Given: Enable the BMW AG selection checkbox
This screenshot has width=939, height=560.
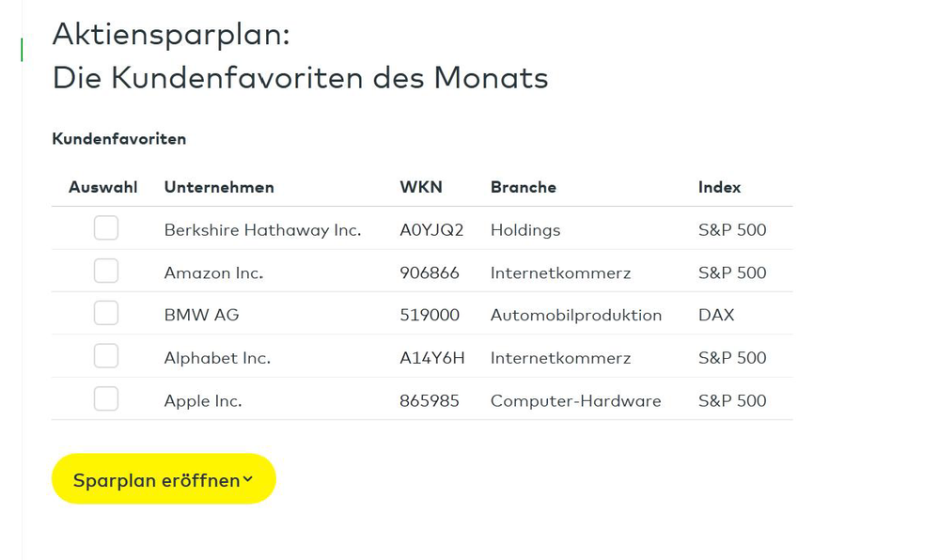Looking at the screenshot, I should (x=106, y=314).
